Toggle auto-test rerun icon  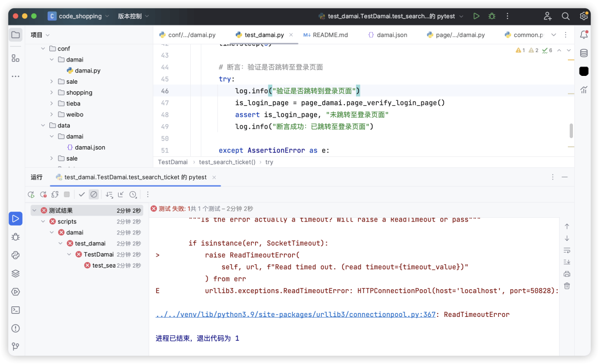(x=55, y=194)
